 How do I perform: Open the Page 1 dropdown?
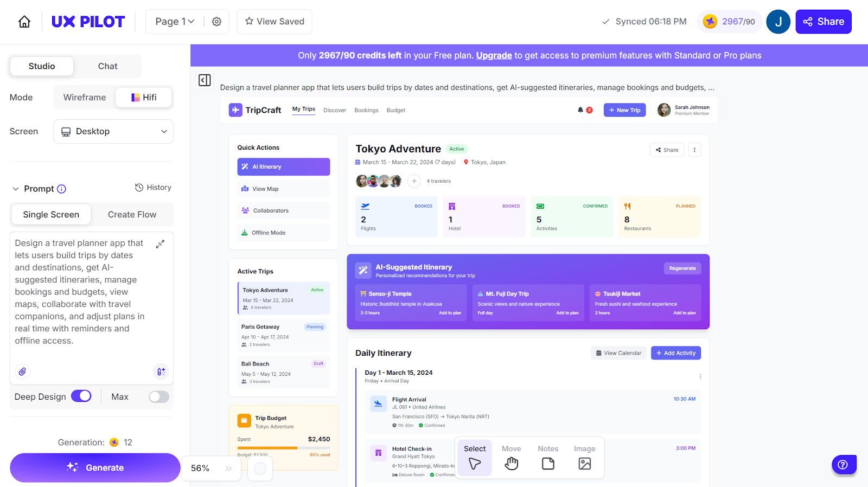pos(175,22)
